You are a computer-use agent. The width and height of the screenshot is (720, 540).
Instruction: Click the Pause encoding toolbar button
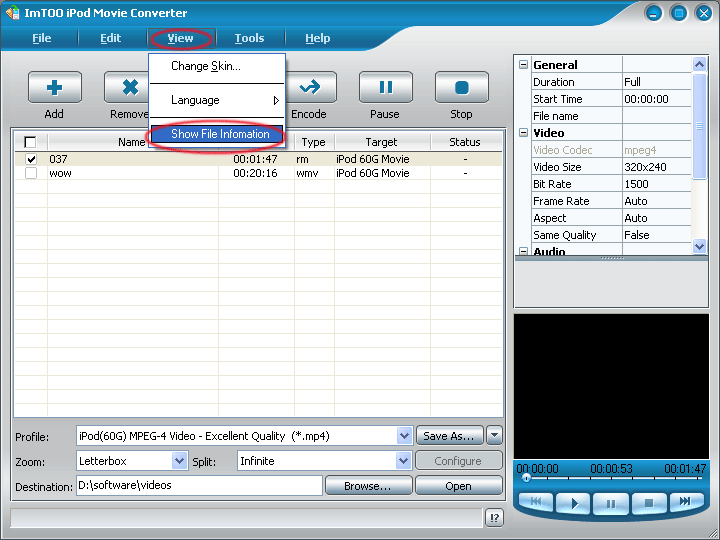click(386, 87)
